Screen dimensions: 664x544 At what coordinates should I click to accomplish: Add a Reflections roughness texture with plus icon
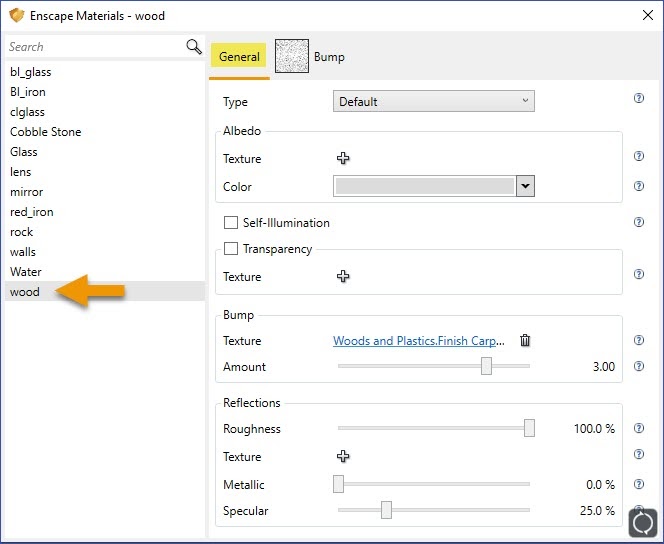pyautogui.click(x=343, y=456)
